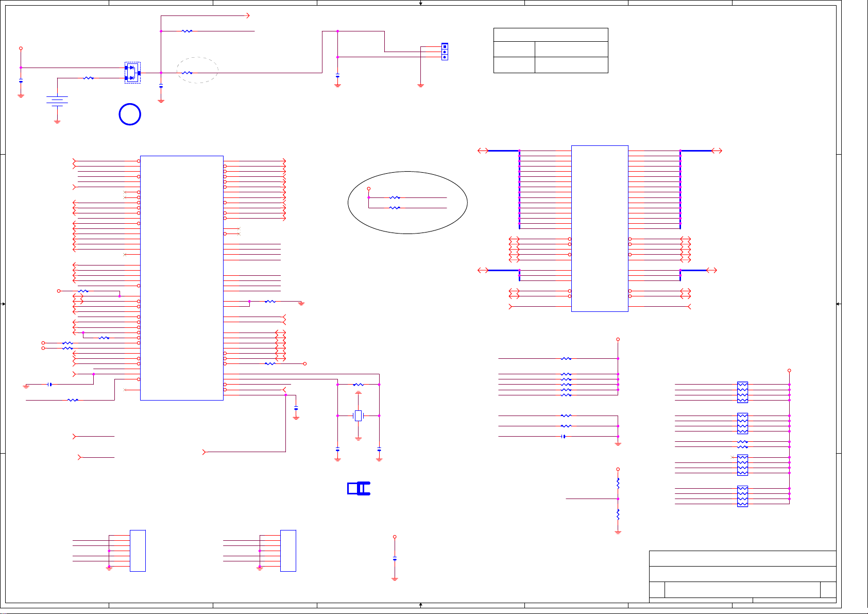Click the battery symbol in the top-left circuit
Viewport: 868px width, 614px height.
pyautogui.click(x=57, y=101)
